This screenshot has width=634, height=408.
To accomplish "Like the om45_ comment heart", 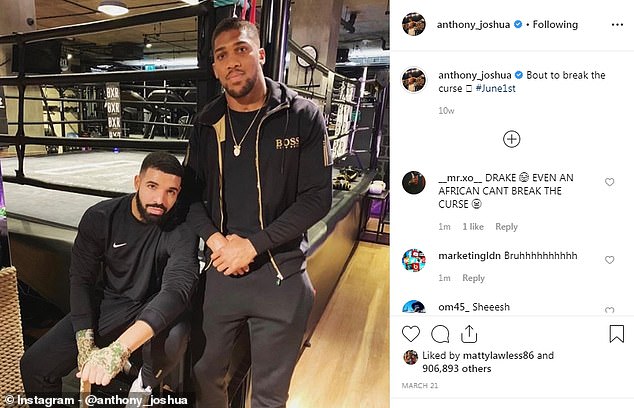I will pos(609,310).
